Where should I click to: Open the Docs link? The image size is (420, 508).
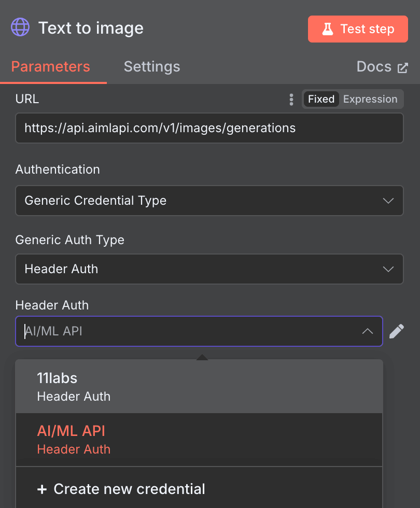[x=374, y=67]
